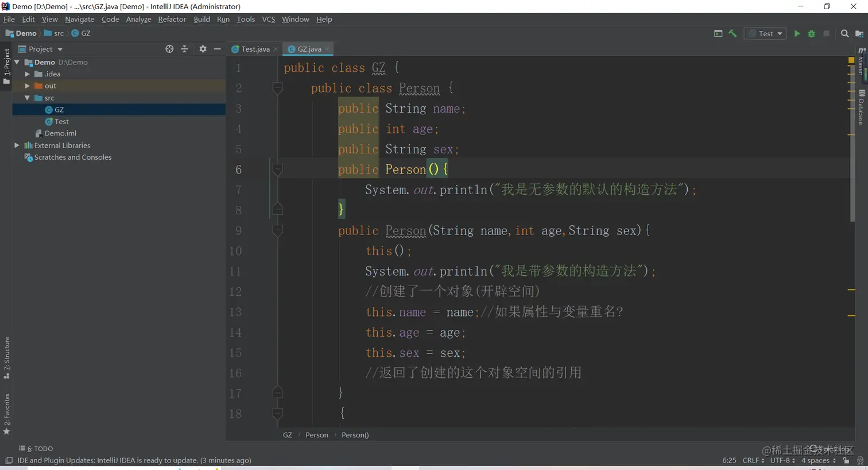Open Project panel settings gear
The height and width of the screenshot is (470, 868).
coord(203,49)
